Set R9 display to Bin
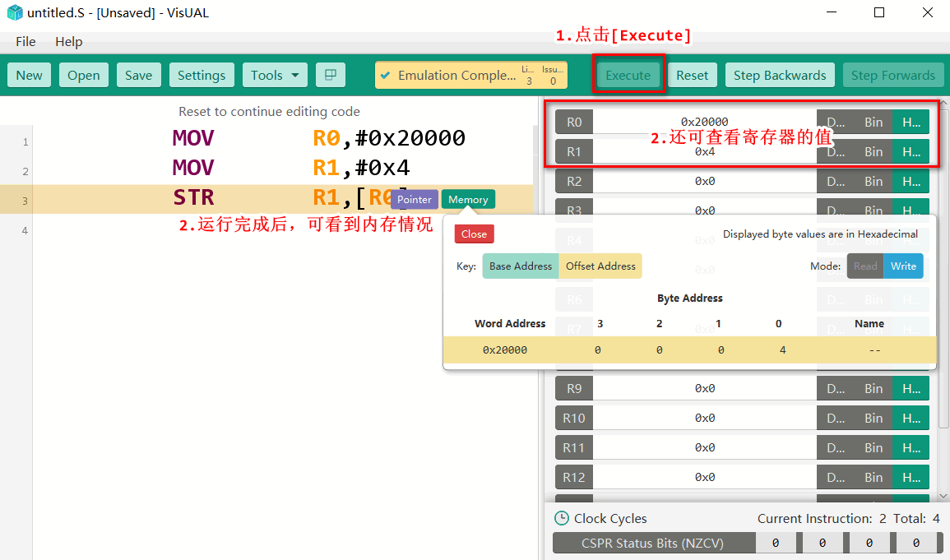Image resolution: width=950 pixels, height=560 pixels. 873,388
